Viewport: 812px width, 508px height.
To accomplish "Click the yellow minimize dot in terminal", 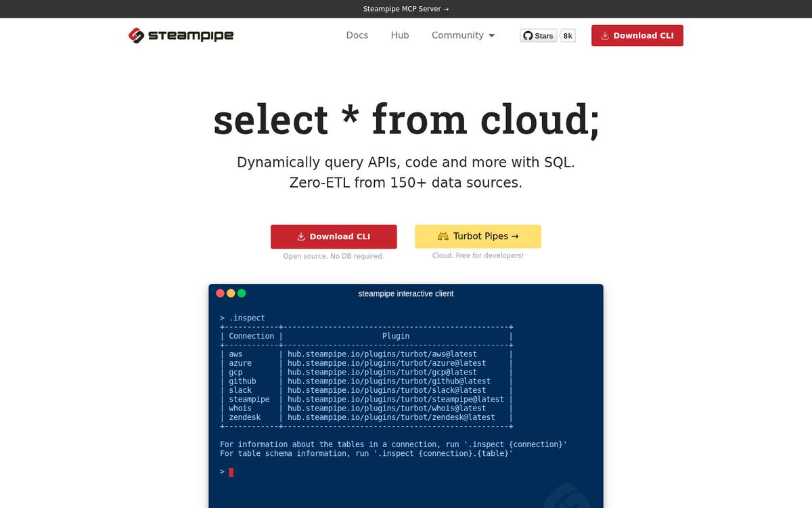I will click(231, 293).
